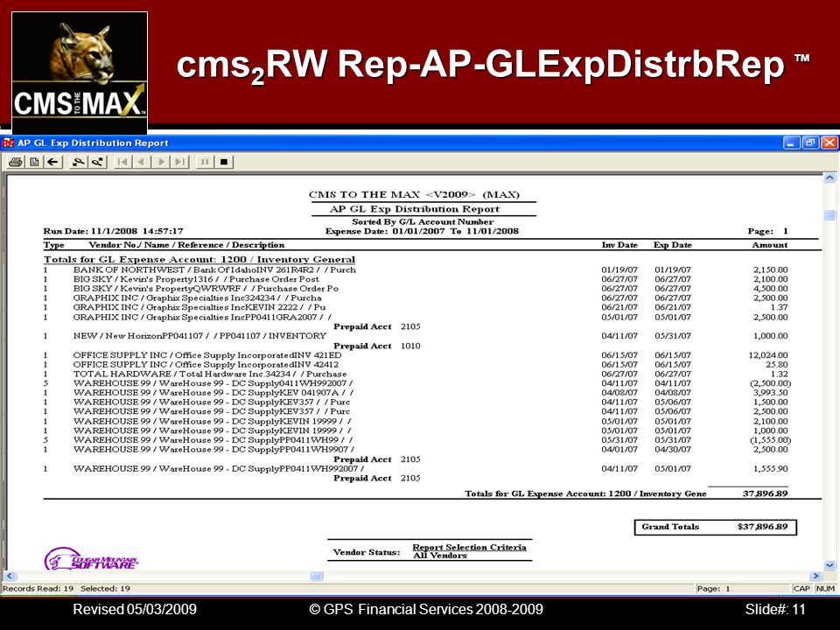This screenshot has width=840, height=630.
Task: Click the Cougar Mountain Software logo
Action: click(90, 559)
